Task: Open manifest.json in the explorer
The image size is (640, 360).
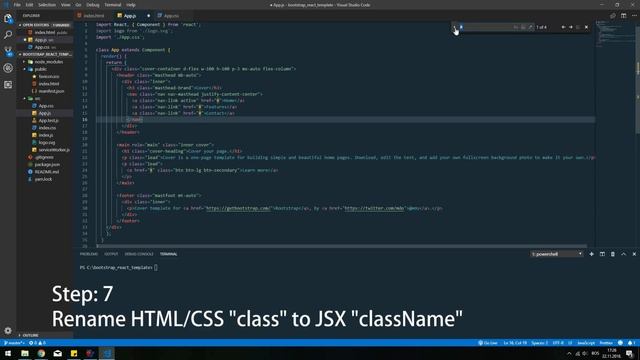Action: click(51, 91)
